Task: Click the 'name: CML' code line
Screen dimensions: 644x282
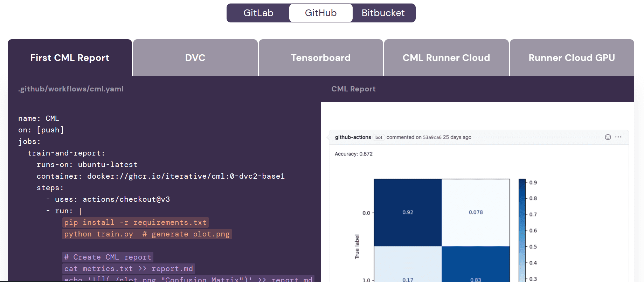Action: point(39,118)
